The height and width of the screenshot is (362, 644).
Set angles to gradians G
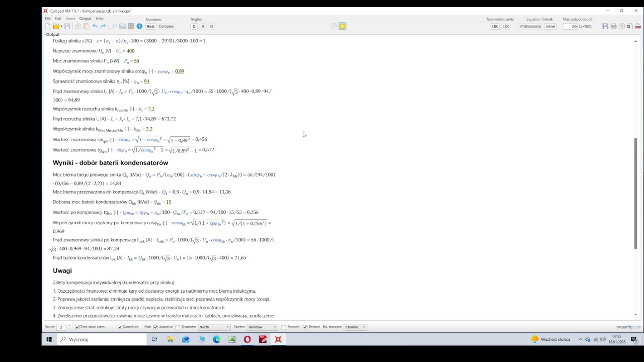[x=211, y=26]
